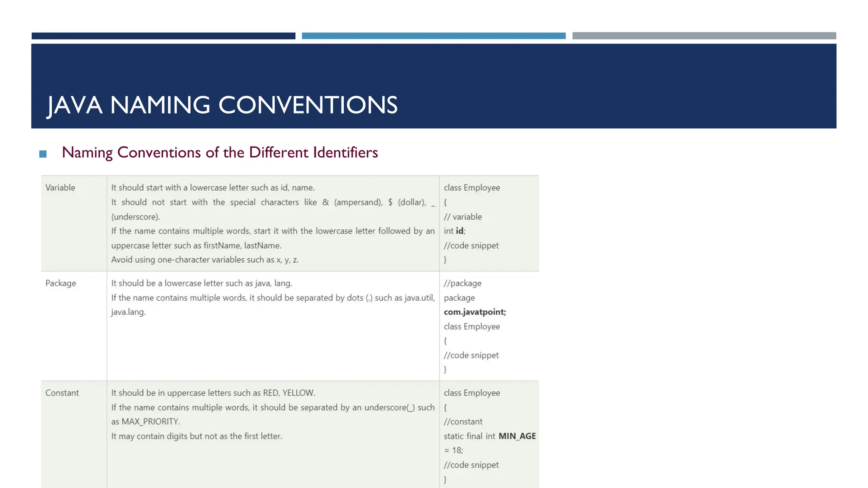Click 'int id;' code line
The width and height of the screenshot is (868, 488).
454,231
